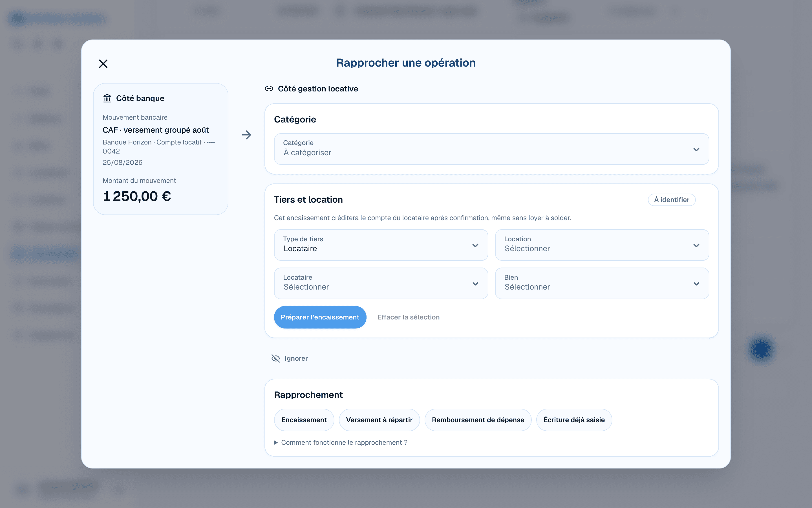Image resolution: width=812 pixels, height=508 pixels.
Task: Click the 25/08/2026 date text
Action: point(122,163)
